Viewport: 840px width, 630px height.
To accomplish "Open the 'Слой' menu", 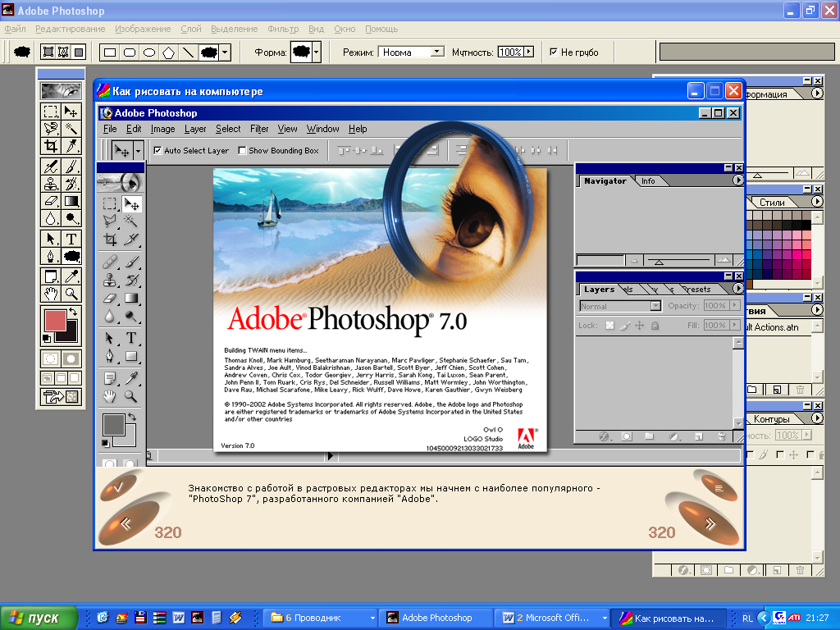I will [190, 29].
